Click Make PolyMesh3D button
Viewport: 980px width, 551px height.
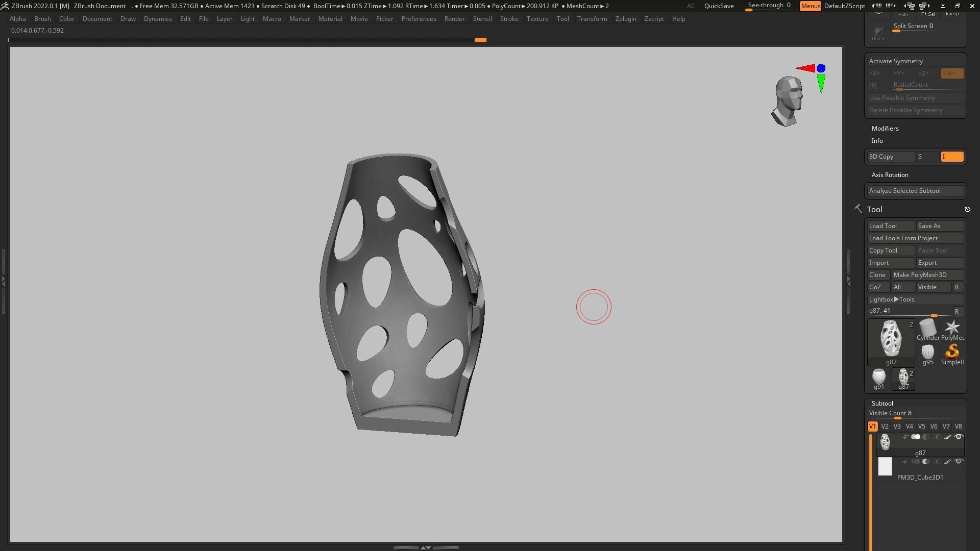(x=927, y=275)
